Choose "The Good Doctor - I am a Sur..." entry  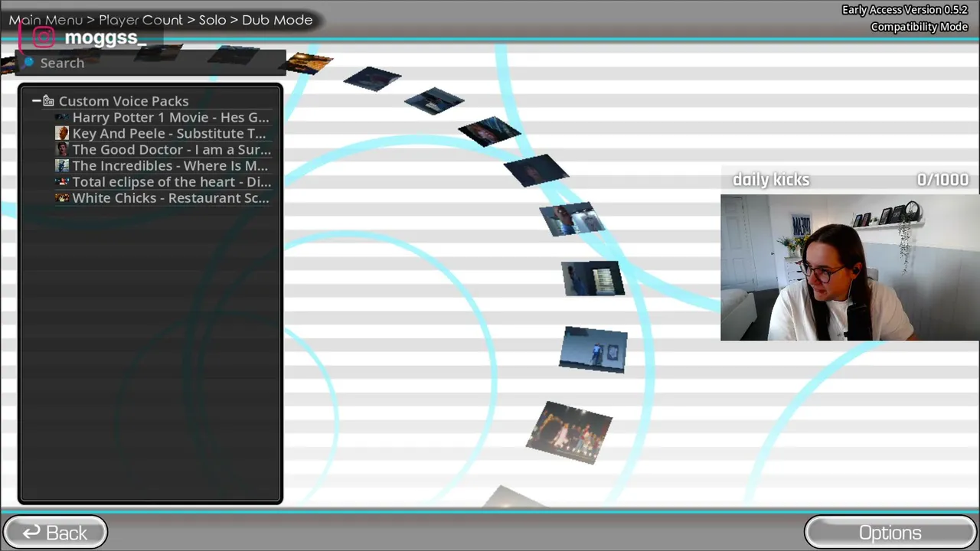point(162,150)
